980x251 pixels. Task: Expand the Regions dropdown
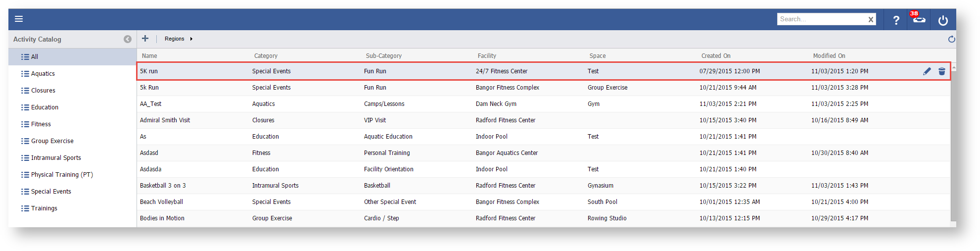(179, 39)
